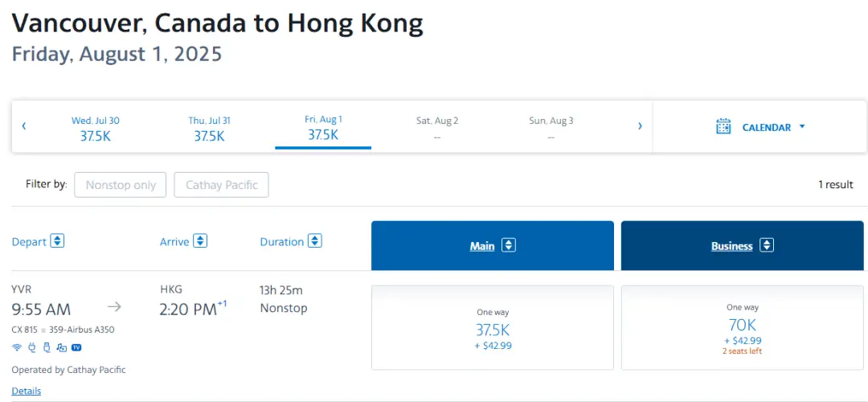Open the flight Details link
Viewport: 868px width, 402px height.
pos(27,391)
